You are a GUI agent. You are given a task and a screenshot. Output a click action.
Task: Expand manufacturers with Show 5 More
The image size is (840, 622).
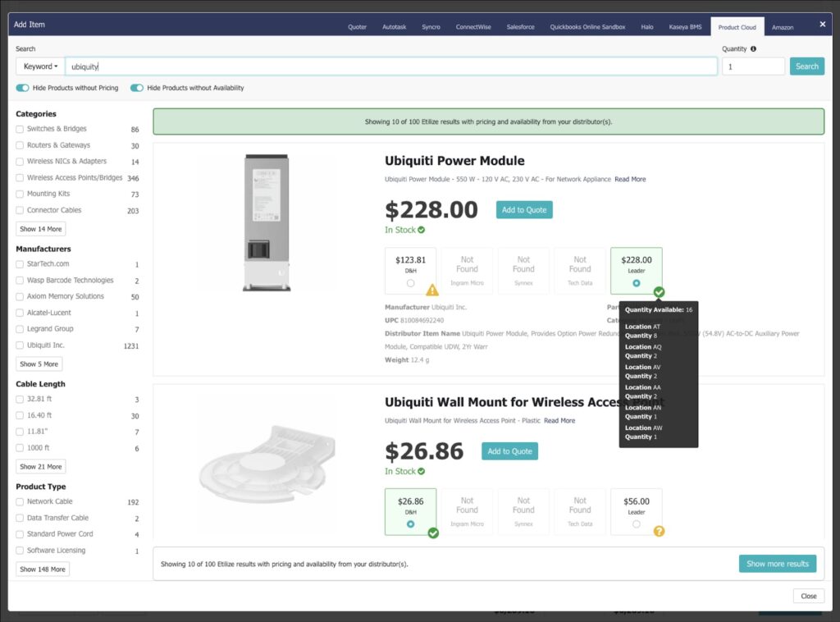39,364
